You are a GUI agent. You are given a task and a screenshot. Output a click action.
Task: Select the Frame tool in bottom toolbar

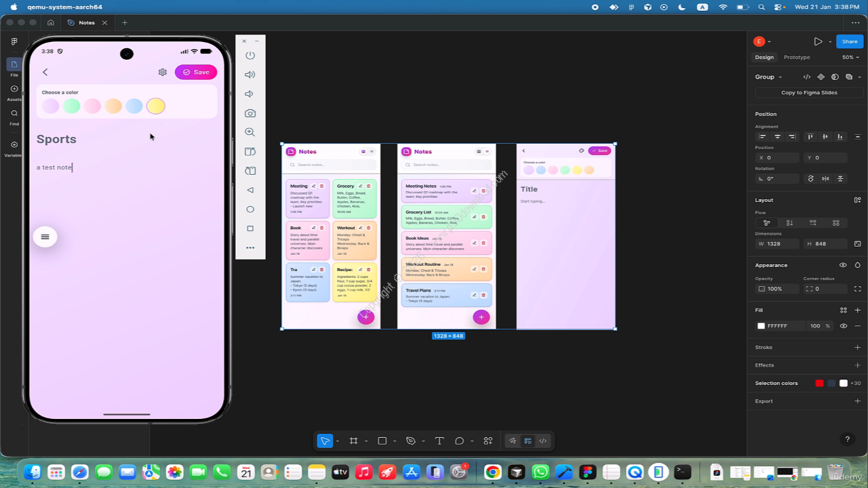pyautogui.click(x=353, y=441)
